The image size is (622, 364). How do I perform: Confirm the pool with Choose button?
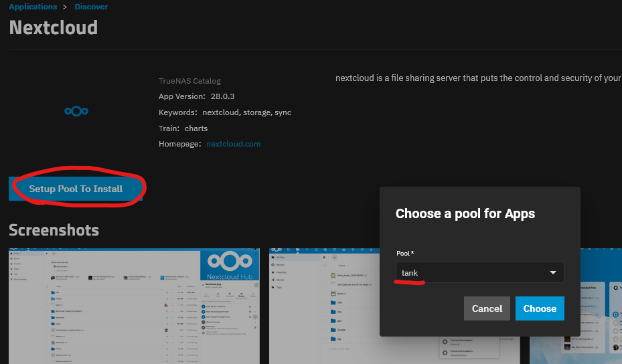pos(540,308)
